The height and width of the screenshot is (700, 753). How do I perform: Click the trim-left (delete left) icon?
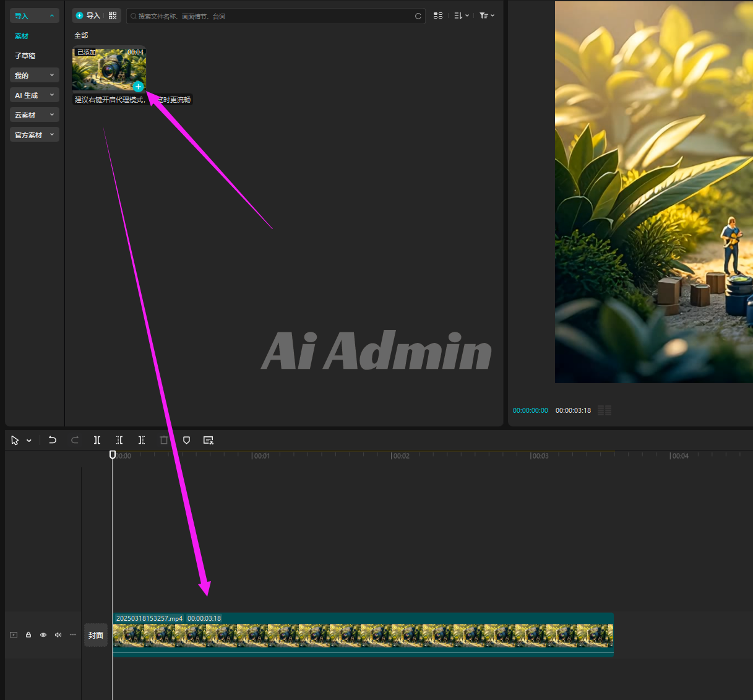point(119,440)
